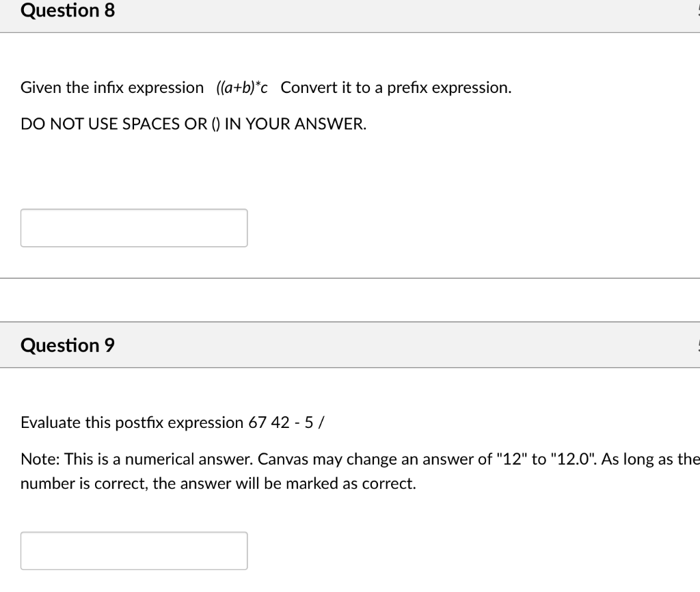Viewport: 700px width, 592px height.
Task: Click the DO NOT USE SPACES instruction text
Action: [193, 124]
